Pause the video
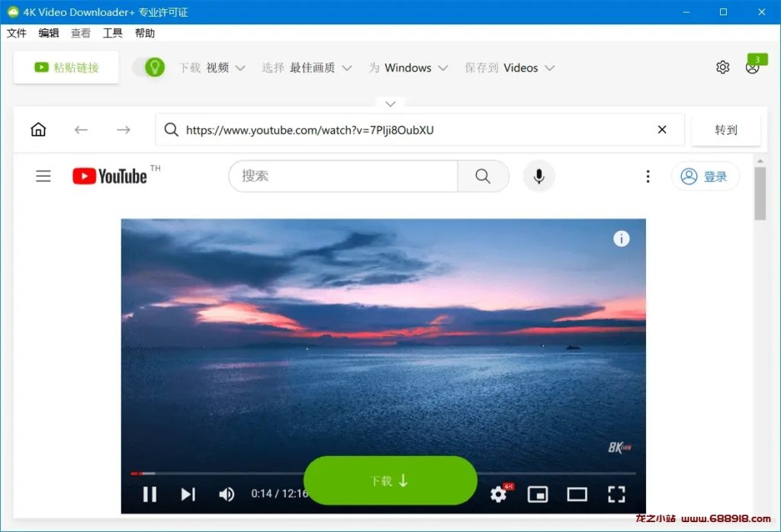 coord(149,494)
